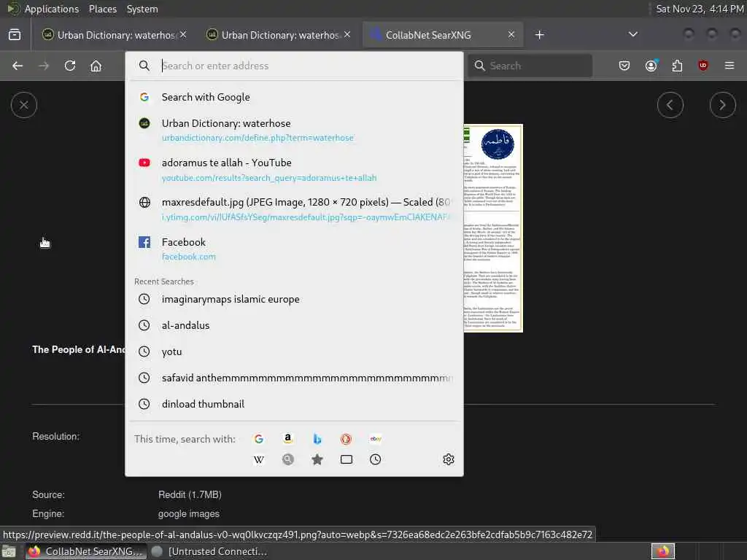
Task: Open the Places menu
Action: [102, 9]
